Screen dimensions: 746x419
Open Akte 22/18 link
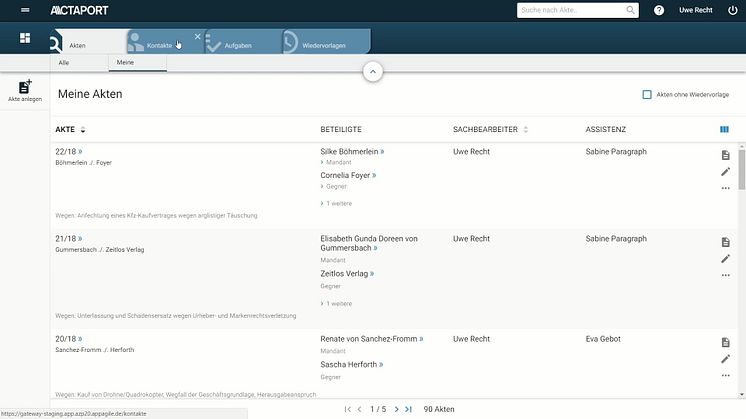[x=69, y=152]
